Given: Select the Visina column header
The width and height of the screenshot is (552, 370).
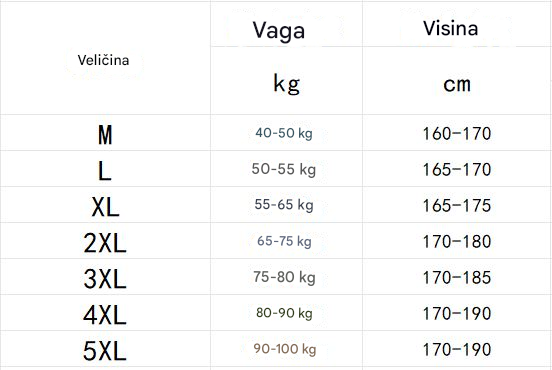Looking at the screenshot, I should coord(457,24).
